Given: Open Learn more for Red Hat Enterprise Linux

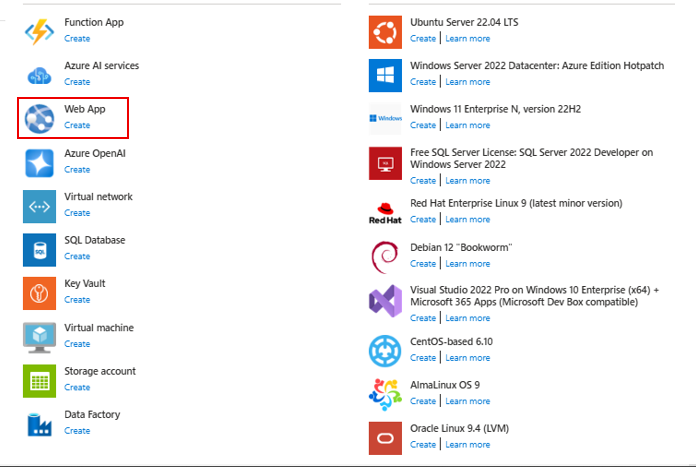Looking at the screenshot, I should coord(468,219).
